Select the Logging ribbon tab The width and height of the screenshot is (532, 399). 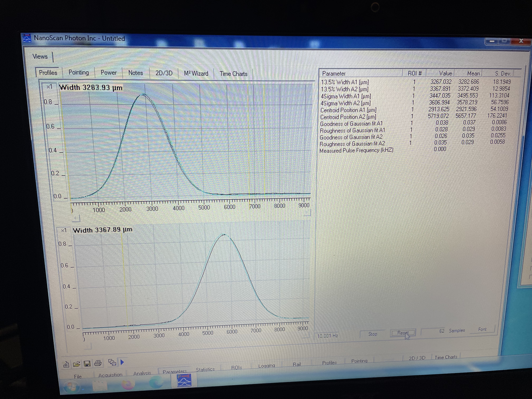pyautogui.click(x=267, y=366)
